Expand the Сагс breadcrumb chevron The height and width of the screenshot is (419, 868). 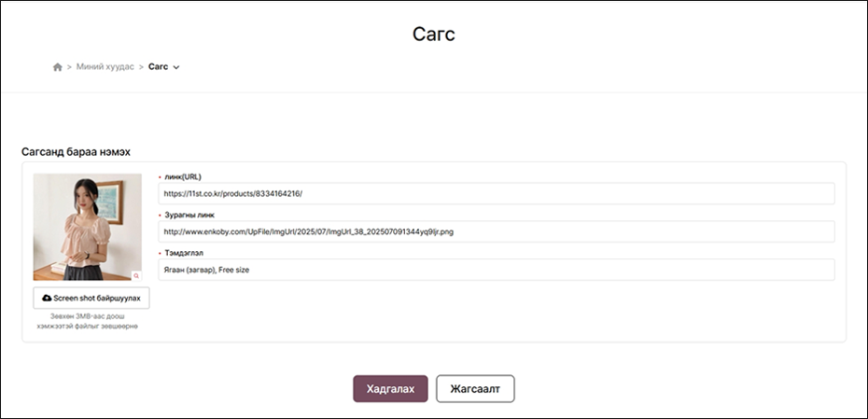(x=176, y=67)
